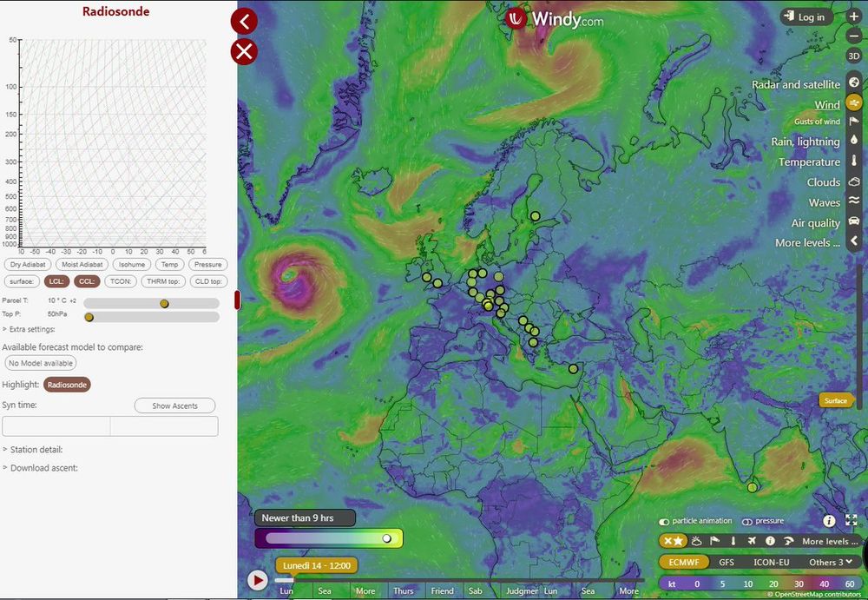Show wind flag POI in bottom toolbar
The height and width of the screenshot is (600, 868).
coord(714,541)
